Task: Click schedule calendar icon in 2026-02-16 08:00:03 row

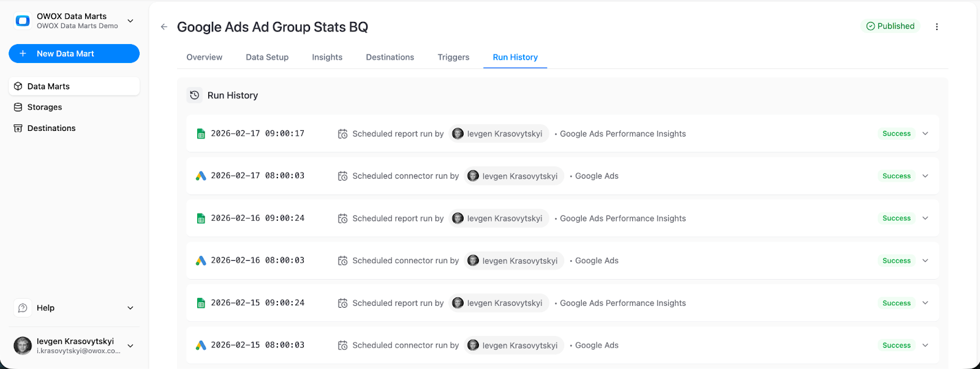Action: click(x=343, y=261)
